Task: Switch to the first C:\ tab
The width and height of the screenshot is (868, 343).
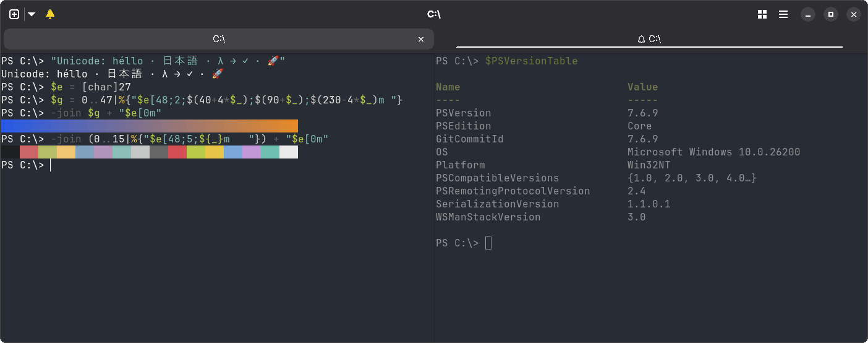Action: (x=219, y=39)
